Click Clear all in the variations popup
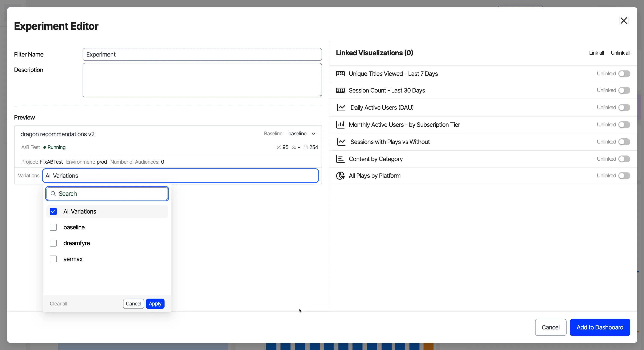 pyautogui.click(x=58, y=304)
